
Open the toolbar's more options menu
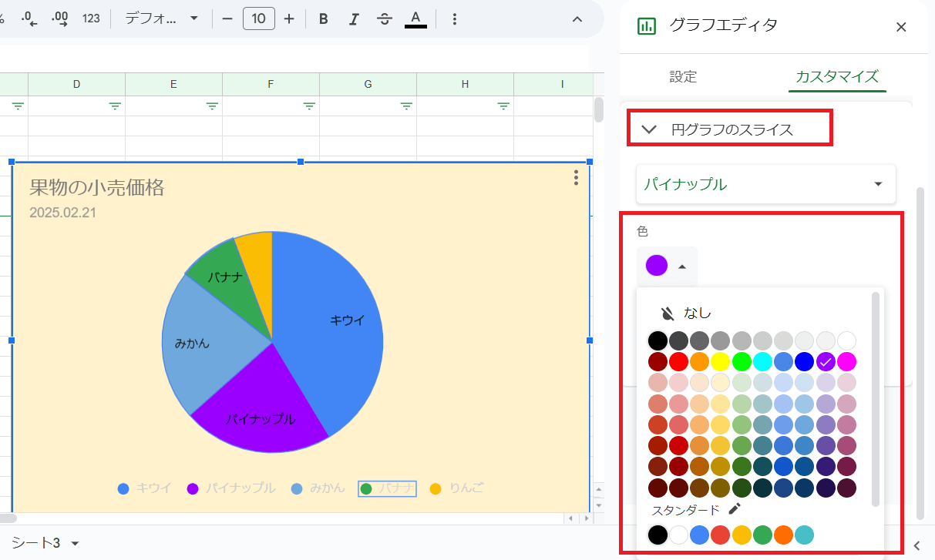pyautogui.click(x=454, y=18)
